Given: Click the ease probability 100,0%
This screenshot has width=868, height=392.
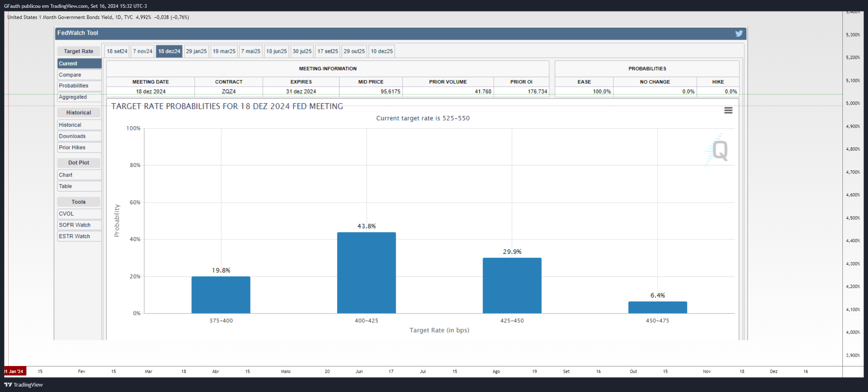Looking at the screenshot, I should click(x=602, y=92).
